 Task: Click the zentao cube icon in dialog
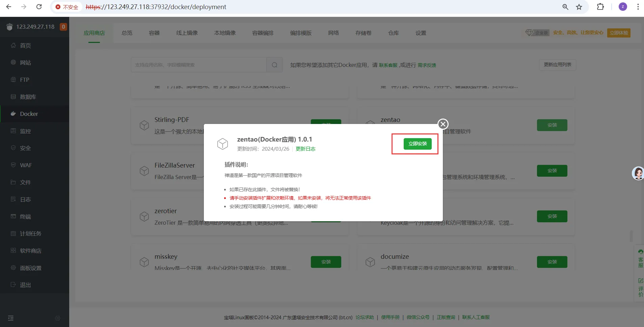(x=222, y=144)
